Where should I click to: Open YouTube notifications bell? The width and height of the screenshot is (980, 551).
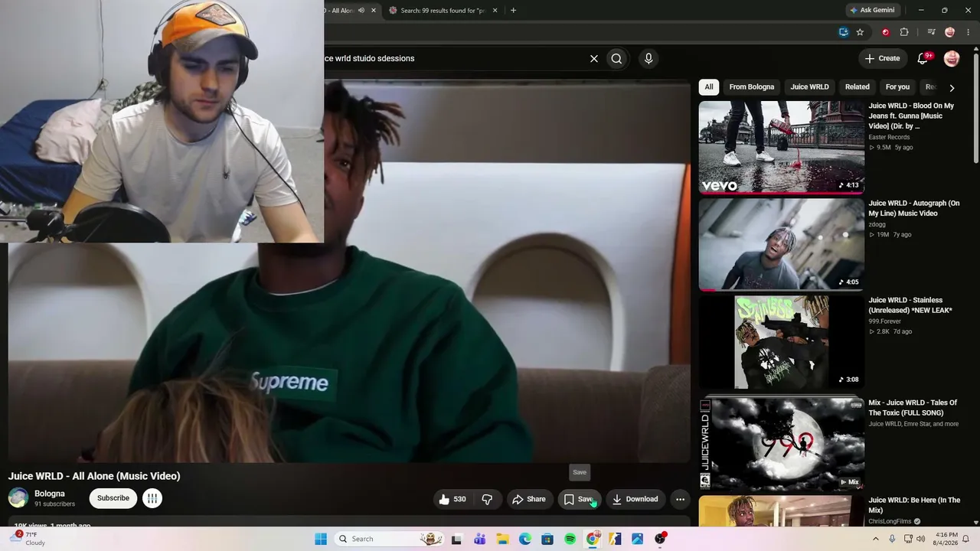click(x=923, y=58)
